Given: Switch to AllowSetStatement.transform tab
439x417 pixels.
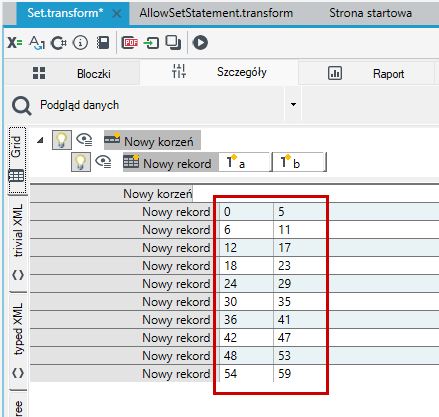Looking at the screenshot, I should tap(216, 13).
